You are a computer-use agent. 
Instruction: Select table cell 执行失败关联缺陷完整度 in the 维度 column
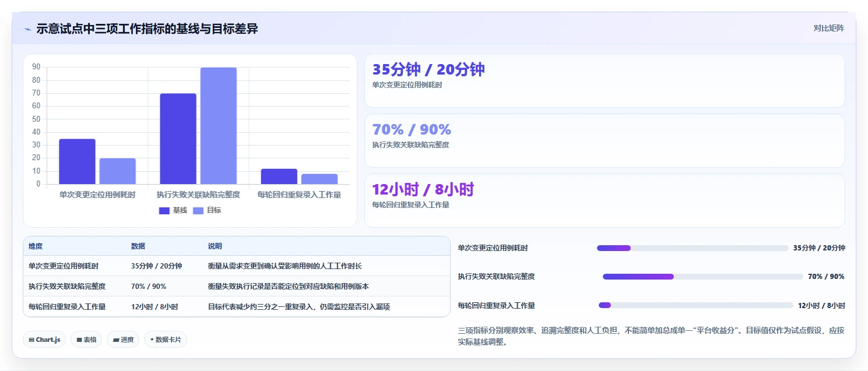67,287
